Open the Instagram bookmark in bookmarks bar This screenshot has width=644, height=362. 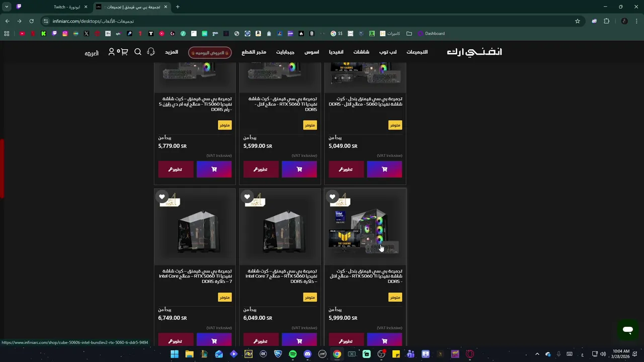(x=65, y=34)
